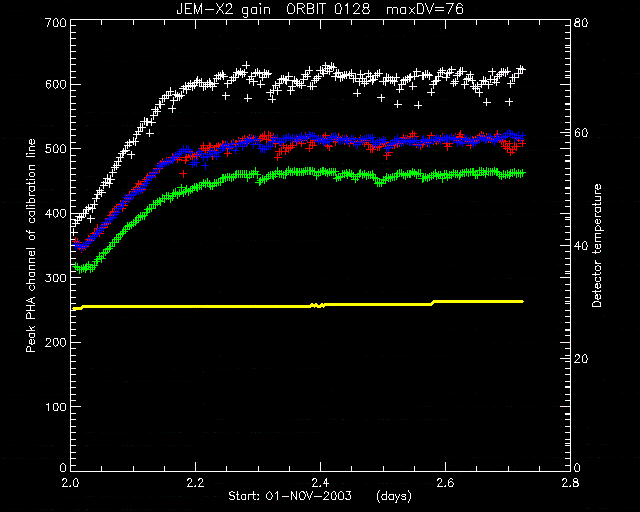Viewport: 640px width, 512px height.
Task: Click the 300 tick label on left axis
Action: click(56, 278)
